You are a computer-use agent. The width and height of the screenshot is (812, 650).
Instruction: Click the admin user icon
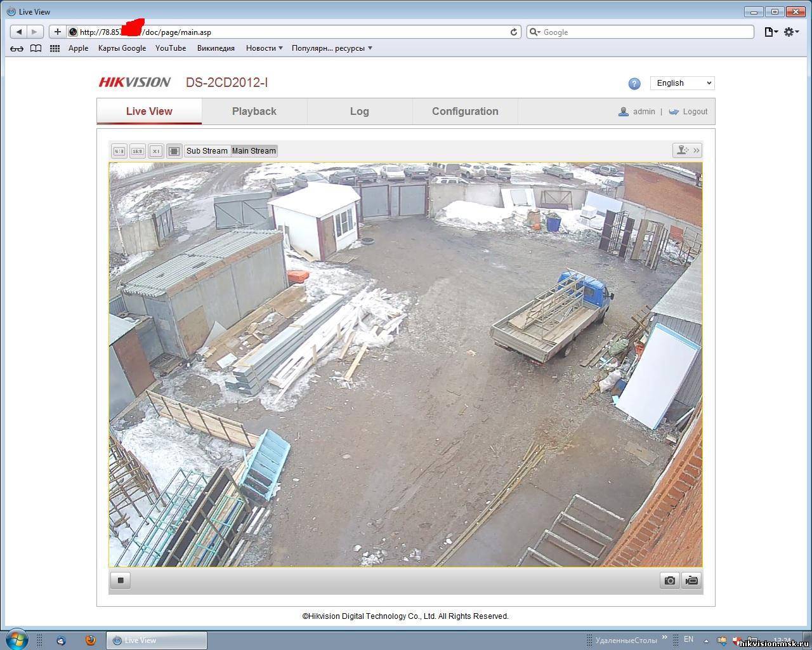tap(624, 111)
